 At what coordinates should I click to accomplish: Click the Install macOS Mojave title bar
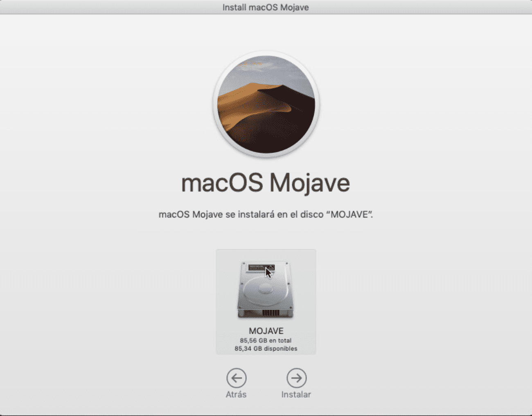click(x=266, y=7)
